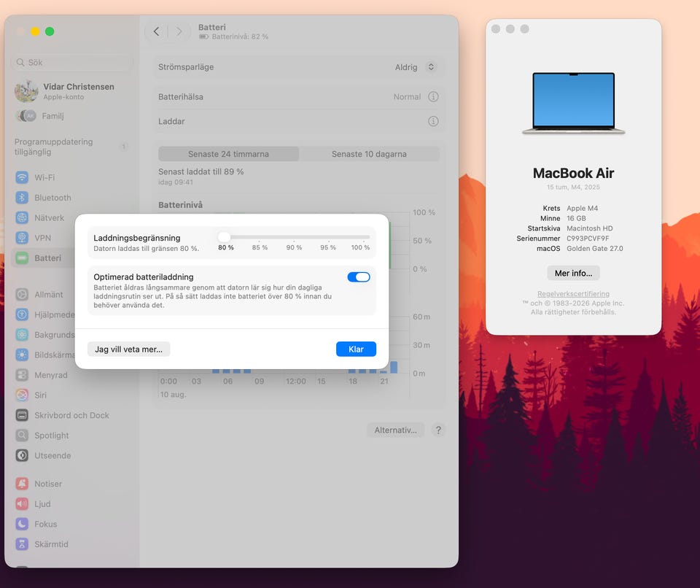Select Spotlight label in sidebar
The height and width of the screenshot is (588, 700).
point(52,436)
